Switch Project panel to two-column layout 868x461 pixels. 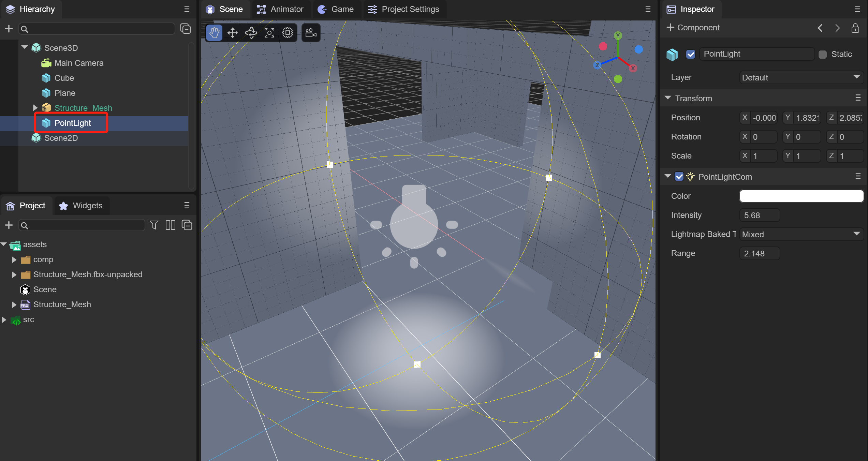(170, 225)
